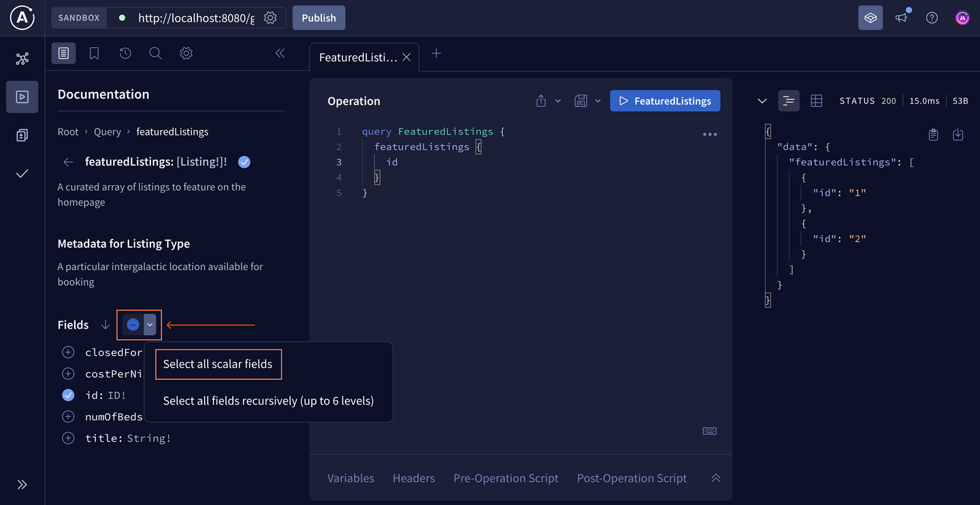Run the FeaturedListings query
Image resolution: width=980 pixels, height=505 pixels.
point(665,100)
